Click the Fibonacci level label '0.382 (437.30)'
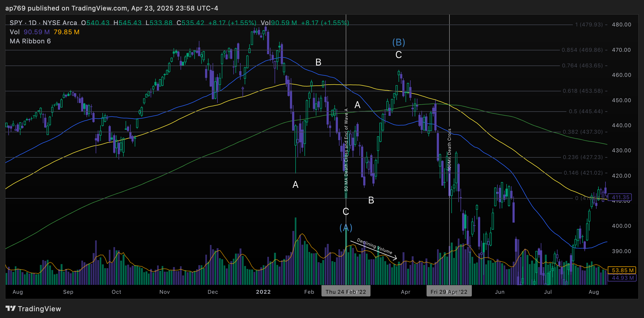Image resolution: width=644 pixels, height=318 pixels. (583, 132)
